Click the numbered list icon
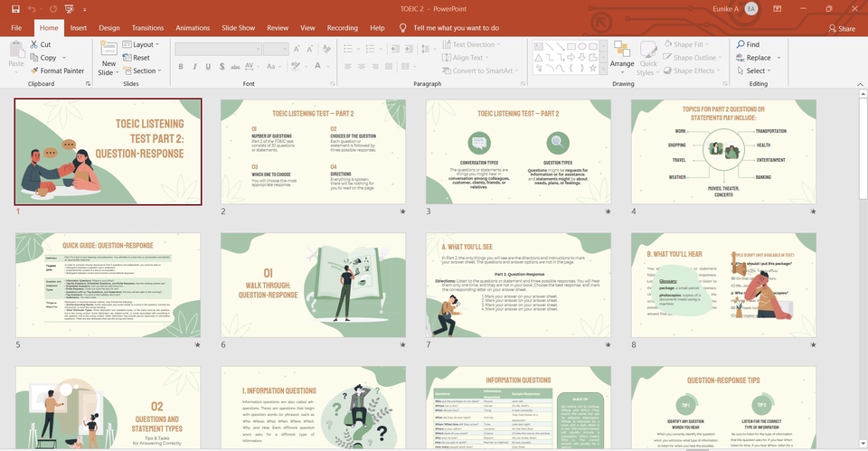This screenshot has height=451, width=868. coord(373,49)
